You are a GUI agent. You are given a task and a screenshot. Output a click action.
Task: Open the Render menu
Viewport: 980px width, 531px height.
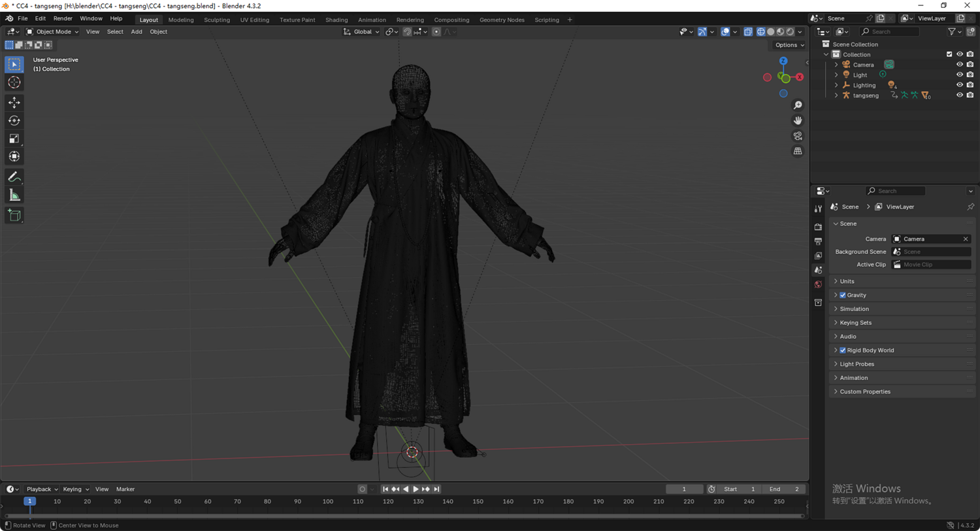(63, 18)
